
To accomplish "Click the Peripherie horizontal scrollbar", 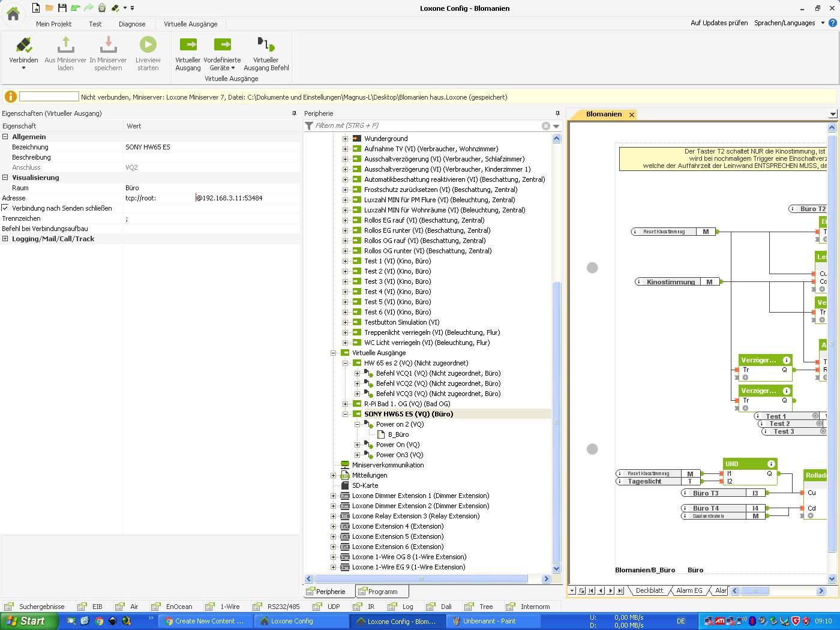I will [x=420, y=579].
